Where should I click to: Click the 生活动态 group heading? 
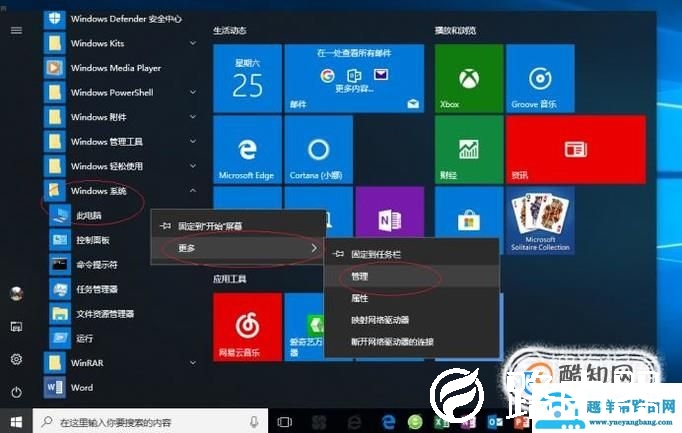click(x=230, y=30)
